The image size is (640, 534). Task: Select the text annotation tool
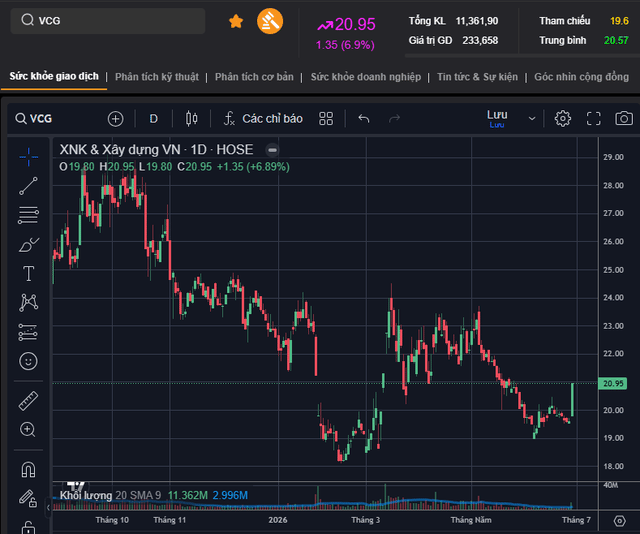point(29,274)
